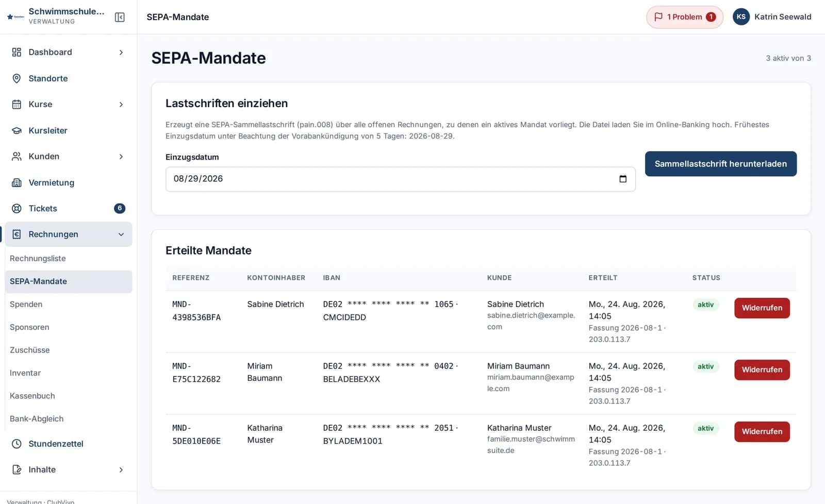
Task: Click the Inhalte edit document icon
Action: [x=16, y=469]
